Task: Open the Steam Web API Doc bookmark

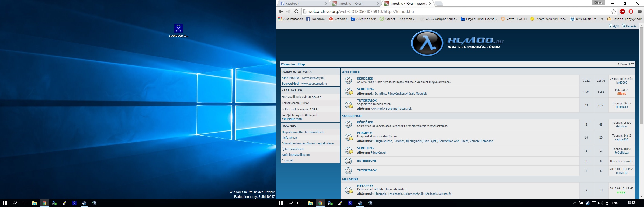Action: [548, 19]
